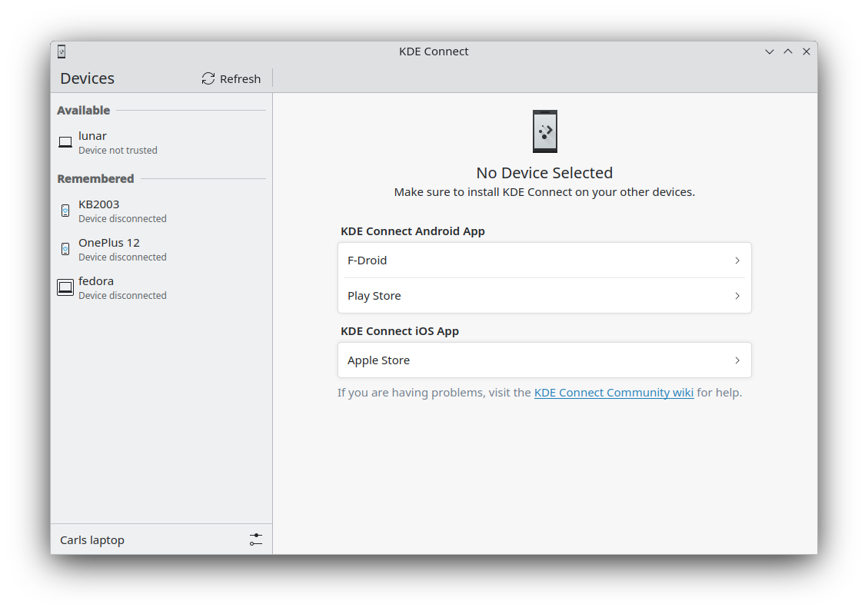Open the F-Droid download entry

tap(545, 260)
